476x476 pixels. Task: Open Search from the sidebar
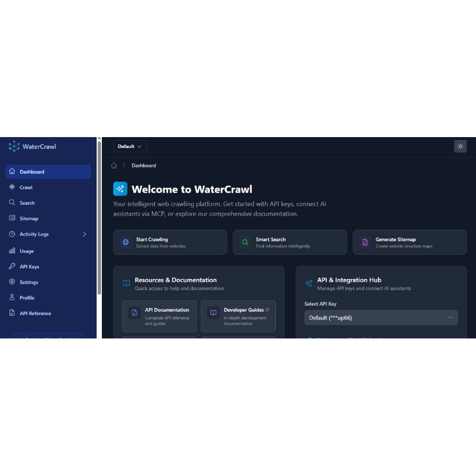(12, 202)
